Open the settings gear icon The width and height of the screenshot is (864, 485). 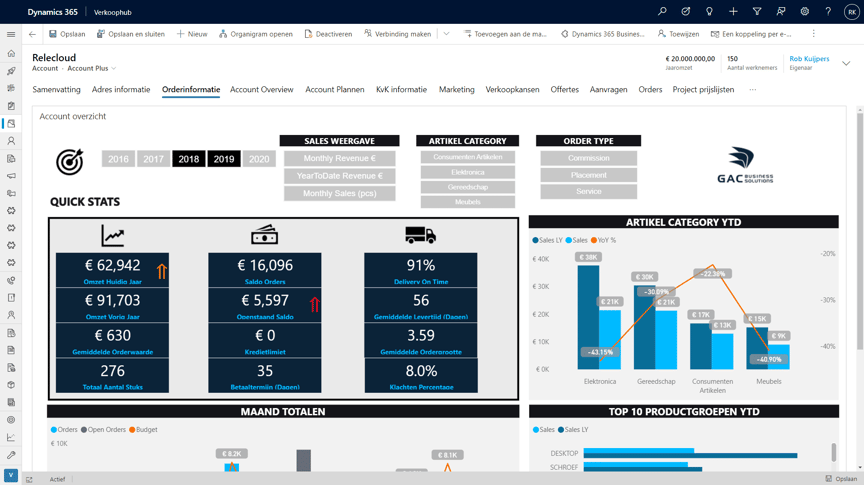(804, 12)
